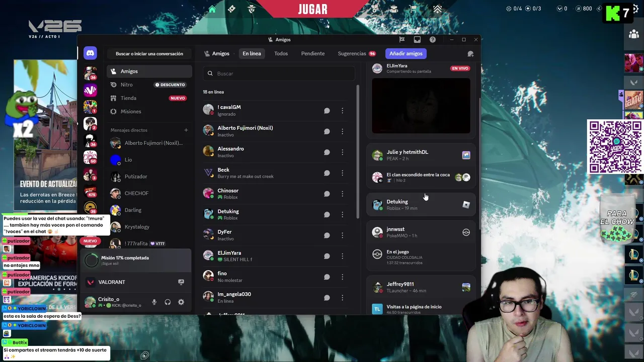Open Valorant store cart icon in top bar
The width and height of the screenshot is (644, 362).
pyautogui.click(x=413, y=9)
